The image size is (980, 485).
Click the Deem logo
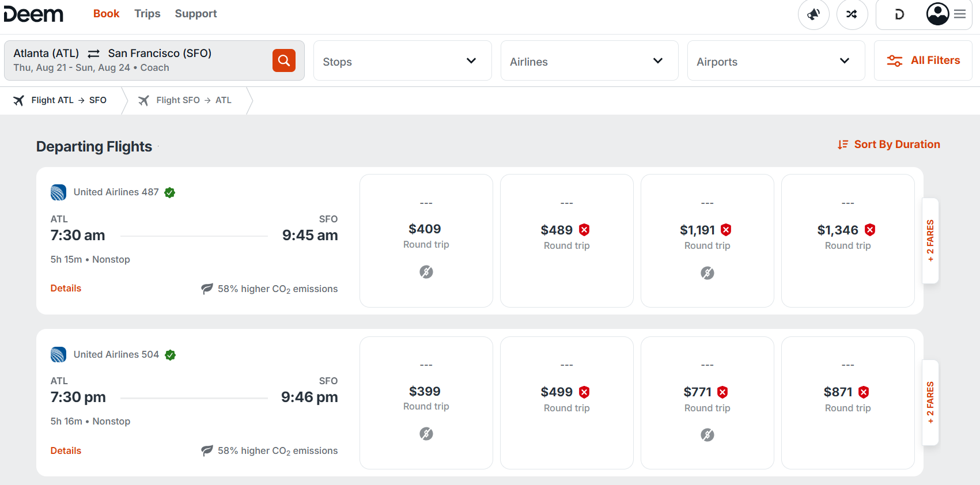[33, 14]
